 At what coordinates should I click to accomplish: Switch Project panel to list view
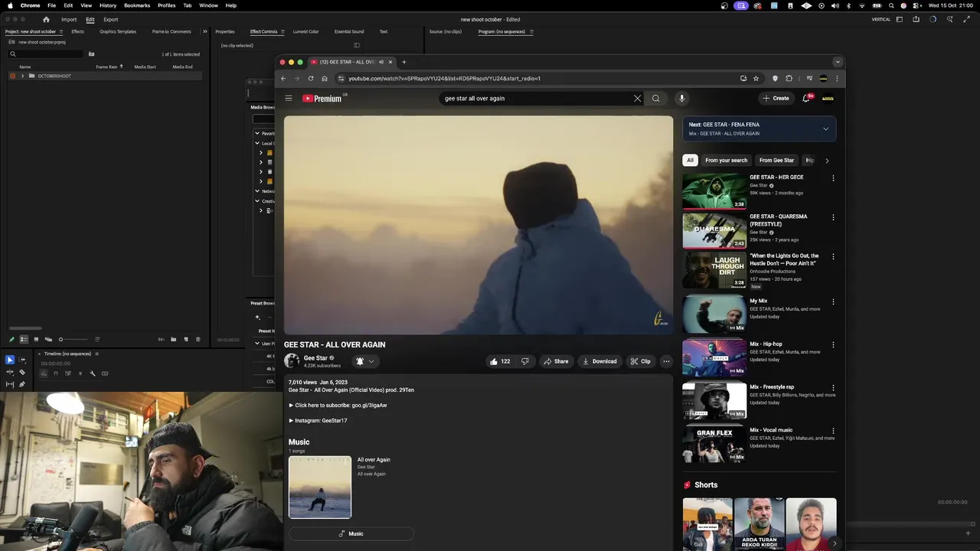click(24, 339)
